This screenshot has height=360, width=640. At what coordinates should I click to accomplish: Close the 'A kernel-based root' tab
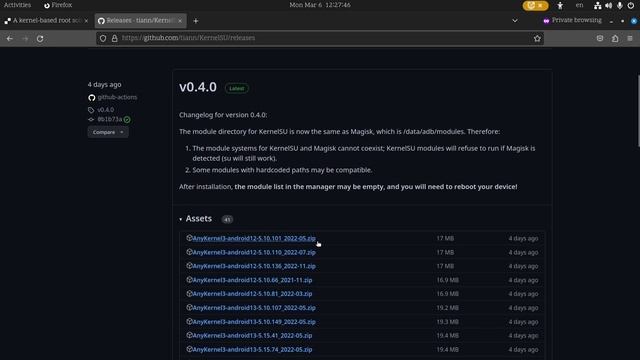[86, 20]
